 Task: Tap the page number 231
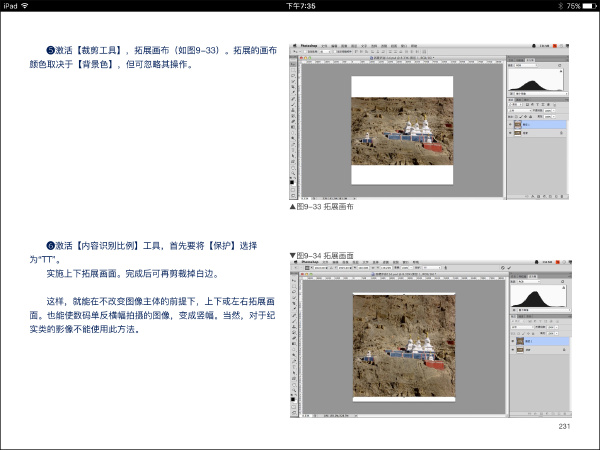564,427
